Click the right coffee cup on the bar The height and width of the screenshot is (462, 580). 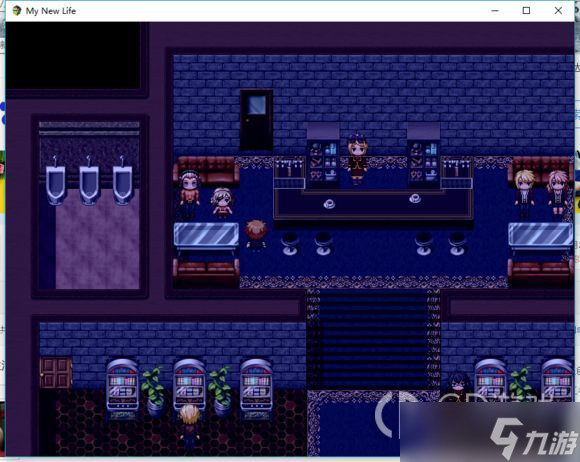tap(415, 198)
